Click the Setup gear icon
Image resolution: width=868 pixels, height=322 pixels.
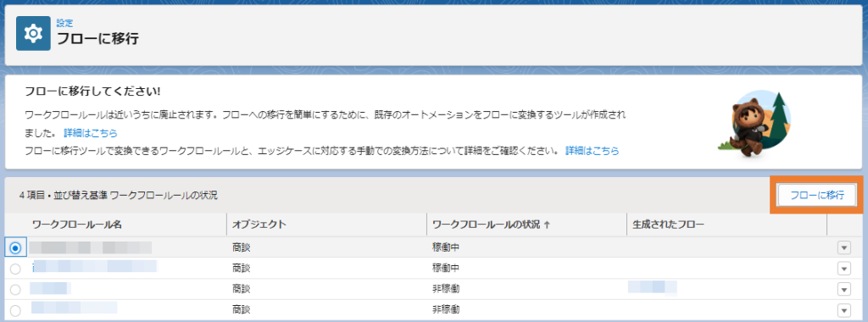(x=33, y=33)
